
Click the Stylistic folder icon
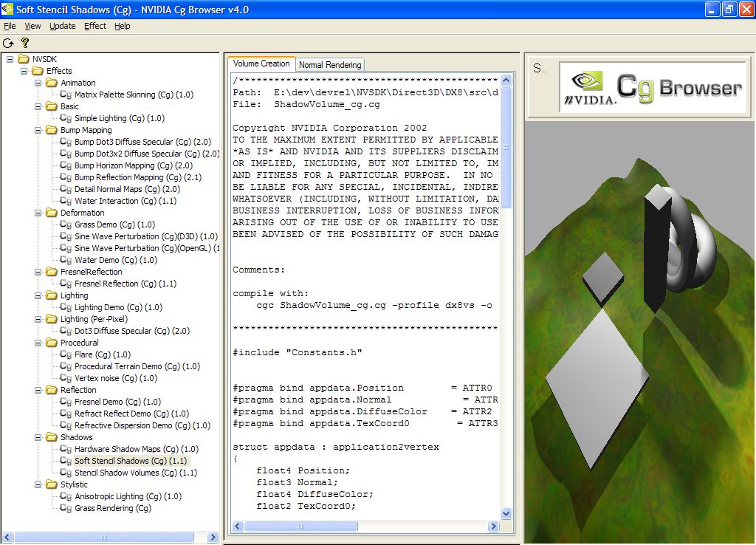(52, 484)
